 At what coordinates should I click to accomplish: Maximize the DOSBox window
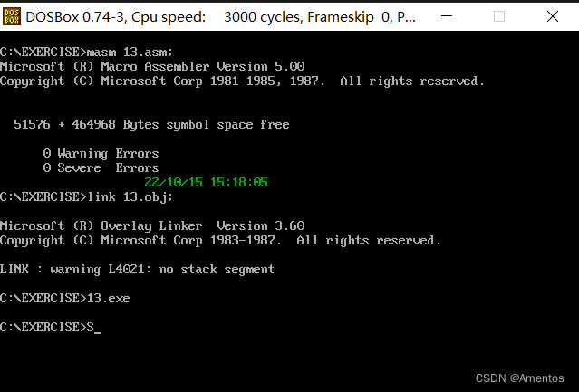(499, 16)
